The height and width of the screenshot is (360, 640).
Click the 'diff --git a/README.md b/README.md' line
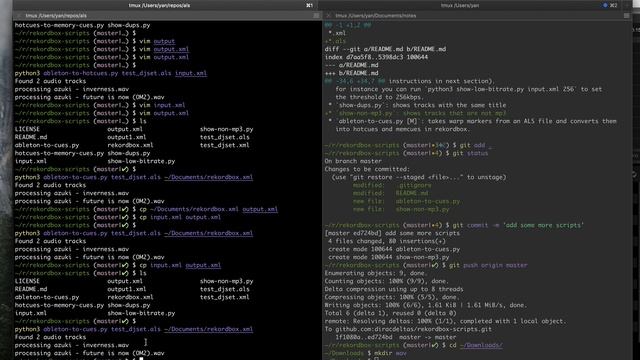[385, 49]
